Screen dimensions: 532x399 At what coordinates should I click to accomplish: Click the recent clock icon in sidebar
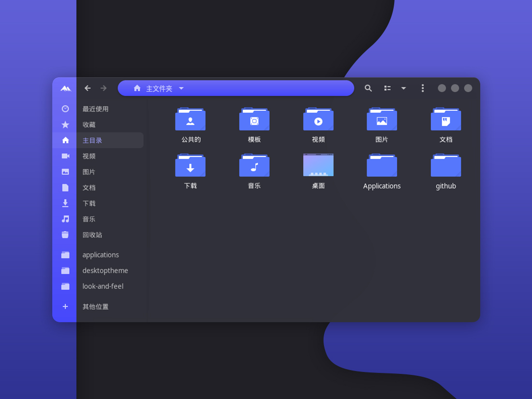click(65, 109)
